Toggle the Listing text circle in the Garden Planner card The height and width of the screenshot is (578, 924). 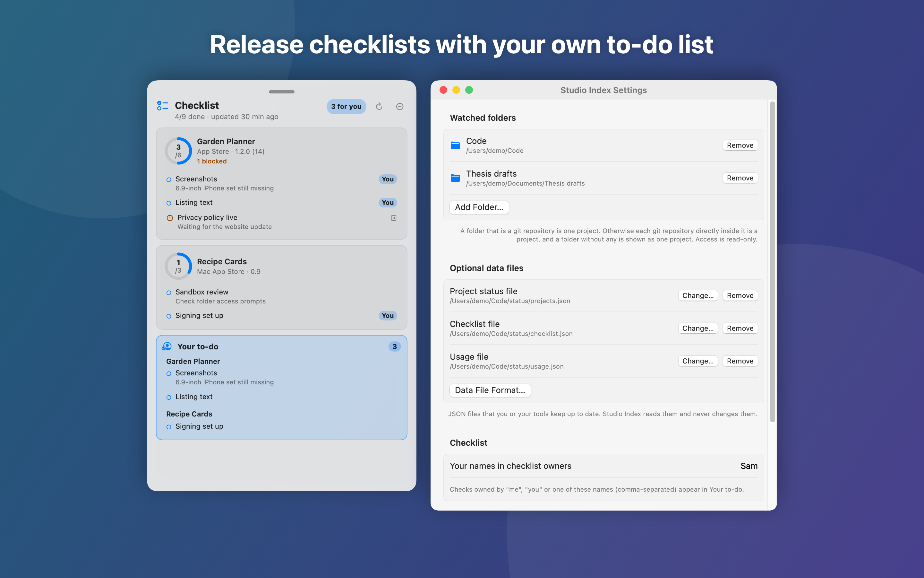(169, 203)
